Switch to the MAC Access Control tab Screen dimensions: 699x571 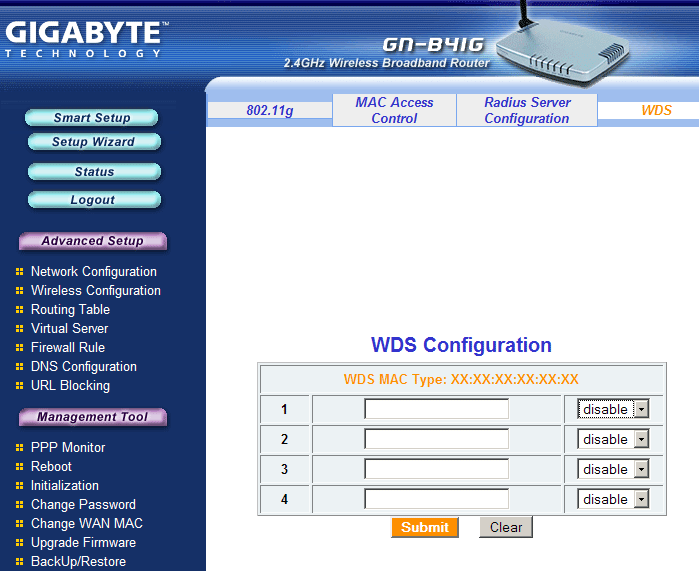(x=394, y=110)
